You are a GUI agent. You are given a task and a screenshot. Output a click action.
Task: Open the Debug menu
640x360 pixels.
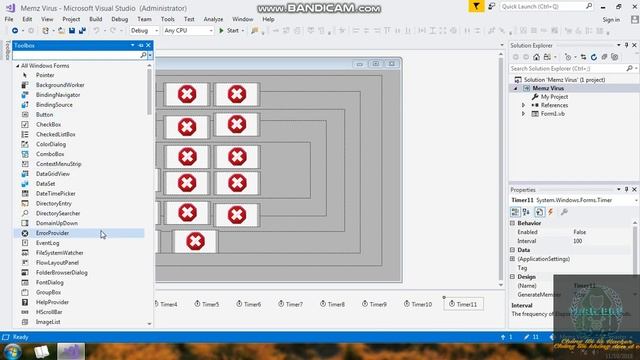click(x=119, y=19)
